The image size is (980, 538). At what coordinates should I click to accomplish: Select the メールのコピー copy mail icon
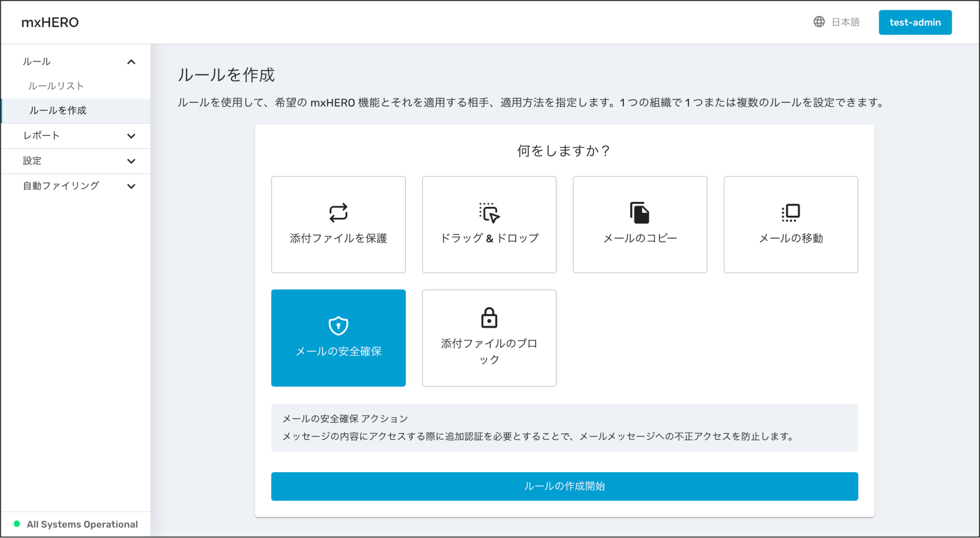pos(640,213)
